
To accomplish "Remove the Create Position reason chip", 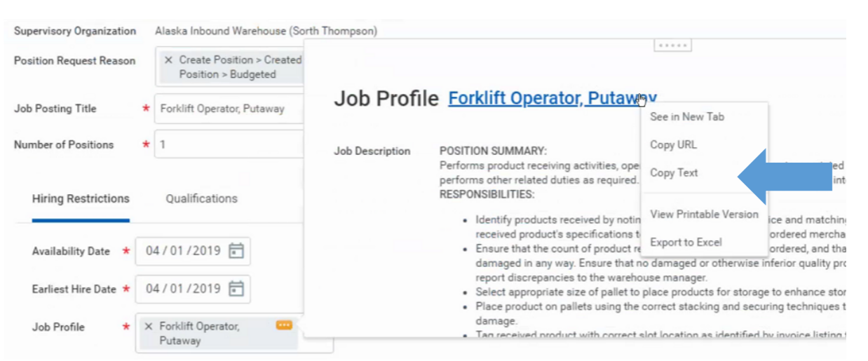I will coord(168,60).
